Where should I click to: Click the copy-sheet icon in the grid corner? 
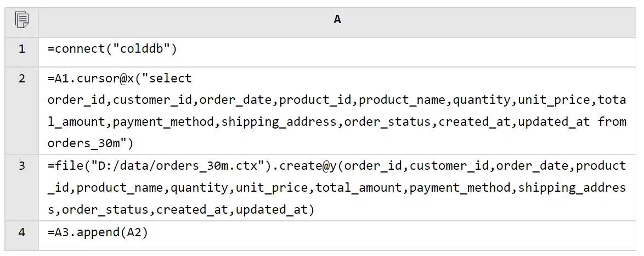click(22, 20)
